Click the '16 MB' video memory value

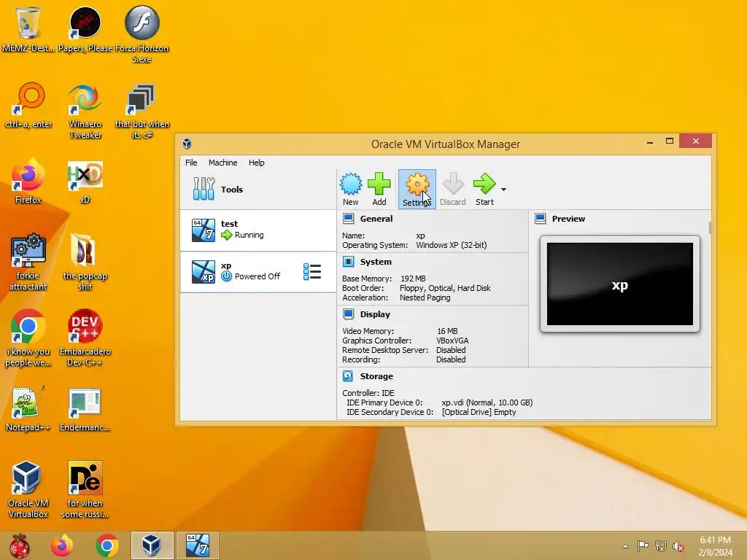pyautogui.click(x=447, y=331)
